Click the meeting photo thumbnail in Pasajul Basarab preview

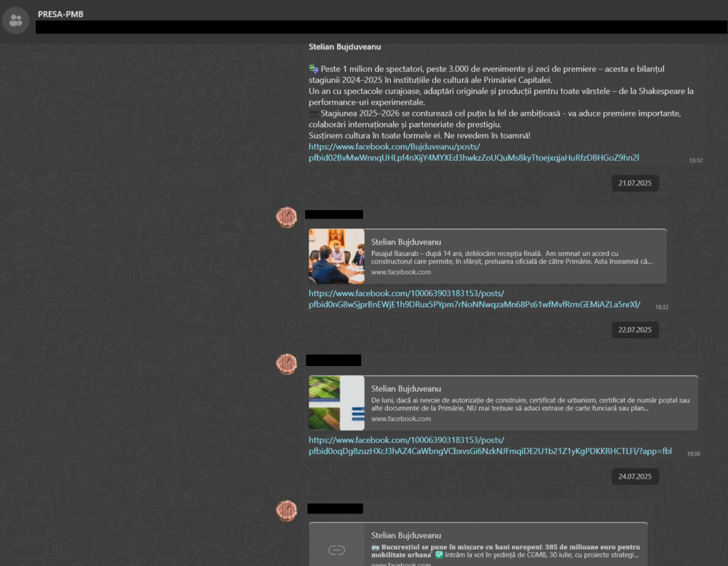click(x=336, y=256)
